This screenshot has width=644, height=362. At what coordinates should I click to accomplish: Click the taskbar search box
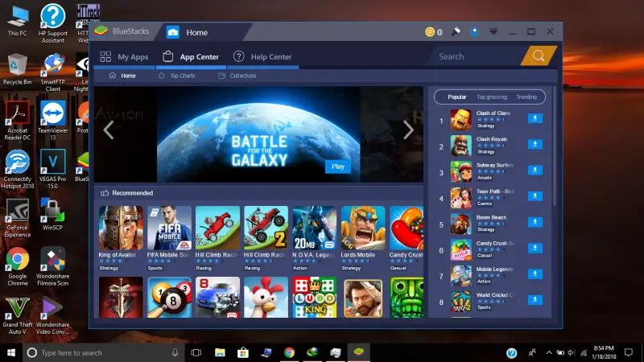tap(103, 352)
